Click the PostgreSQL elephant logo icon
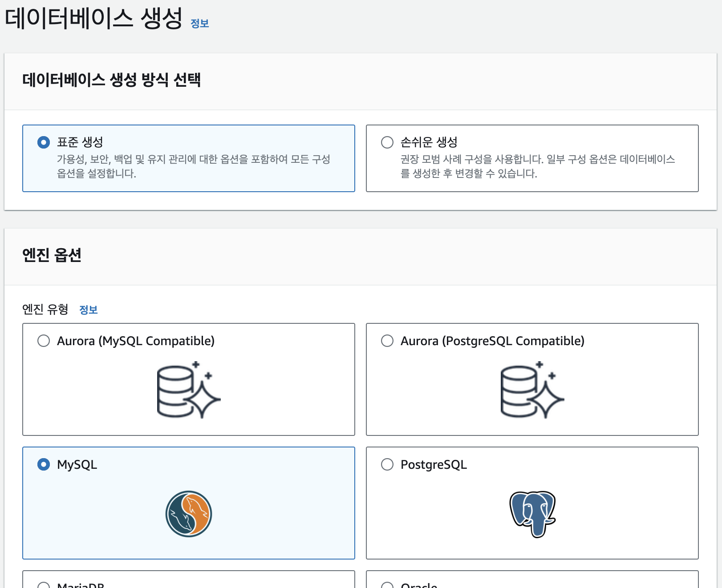This screenshot has width=722, height=588. point(532,514)
